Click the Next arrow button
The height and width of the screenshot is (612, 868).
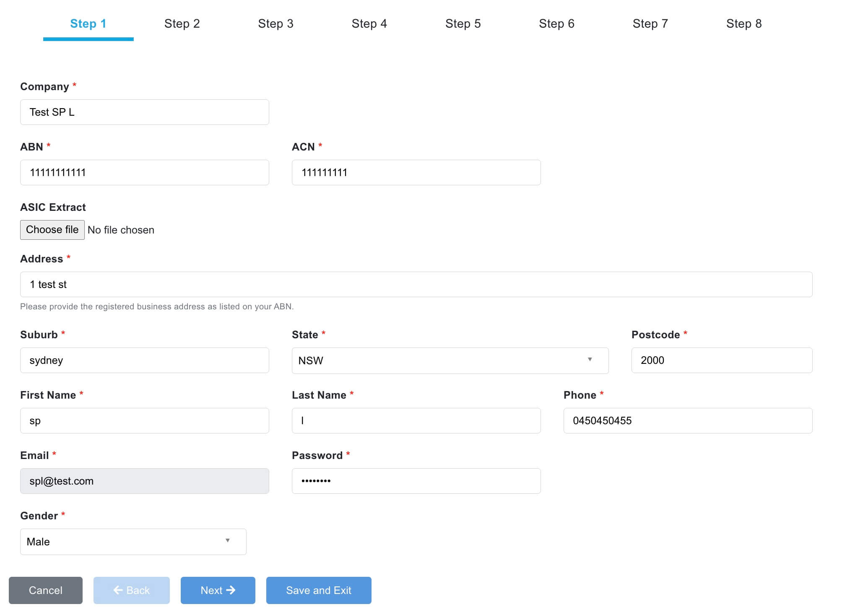(218, 590)
